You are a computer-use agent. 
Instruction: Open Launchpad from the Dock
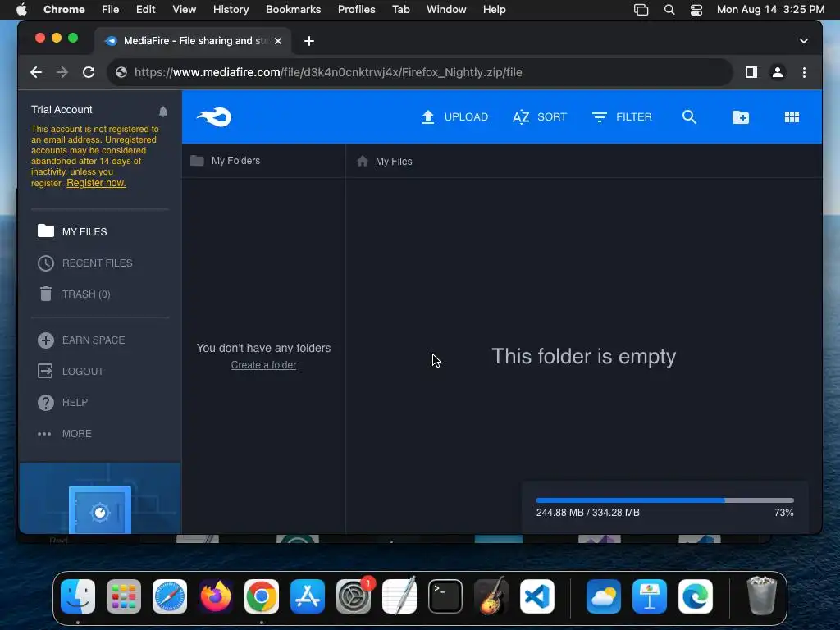pyautogui.click(x=124, y=596)
